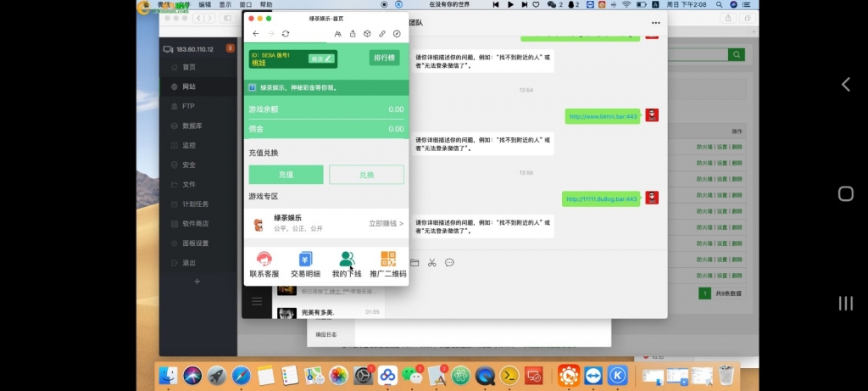Open link http://www.bimni.bar:443 in chat
868x391 pixels.
(x=603, y=115)
